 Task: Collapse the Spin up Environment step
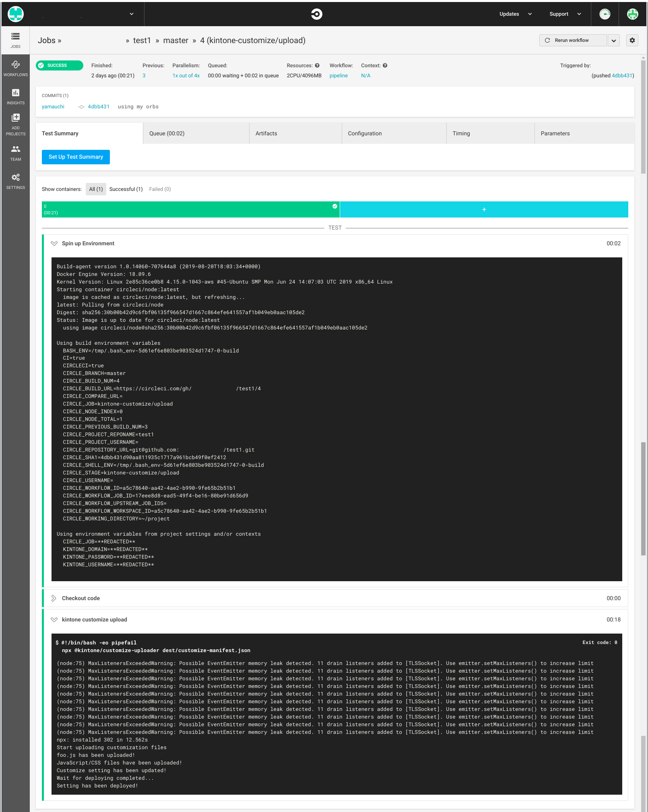54,243
